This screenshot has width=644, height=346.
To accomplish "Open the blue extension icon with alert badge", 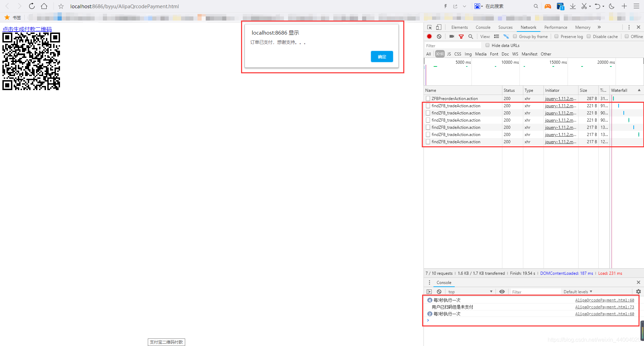I will click(560, 6).
